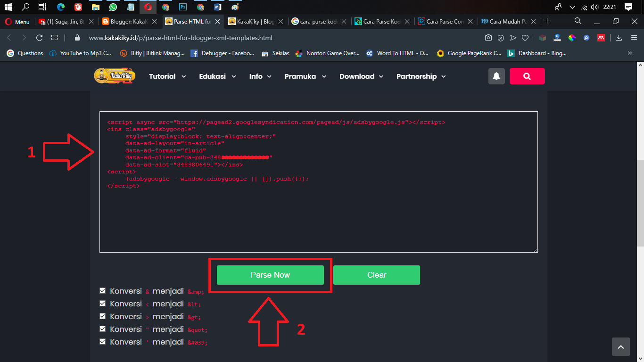Toggle the Konversi > menjadi &gt; checkbox
The height and width of the screenshot is (362, 644).
tap(103, 316)
